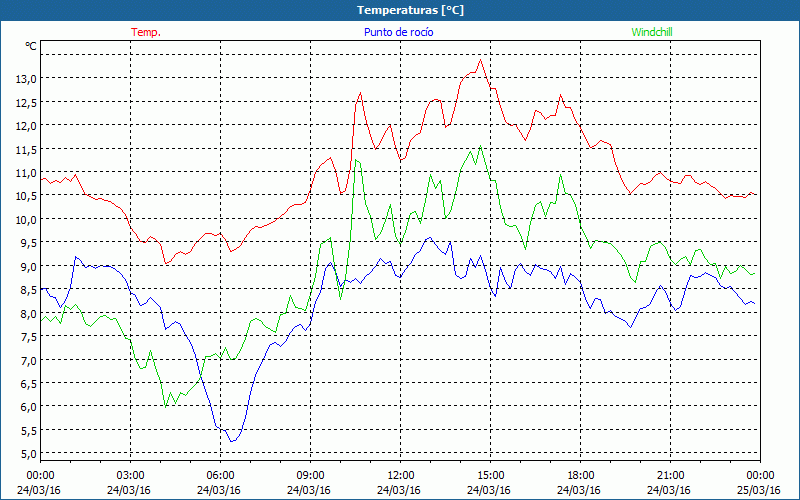Click the 8,0 y-axis value

(30, 313)
